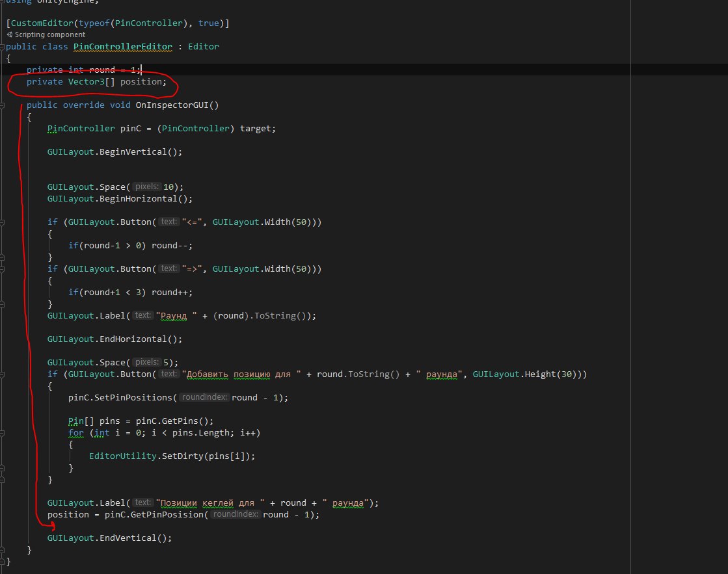Collapse the PinControllerEditor class fold marker
The width and height of the screenshot is (728, 574).
(x=3, y=47)
